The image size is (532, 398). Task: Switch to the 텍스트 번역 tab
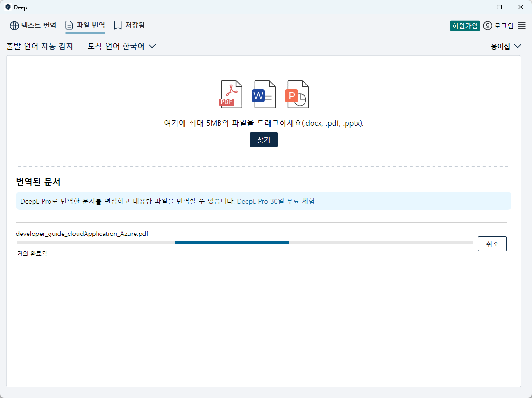click(33, 25)
